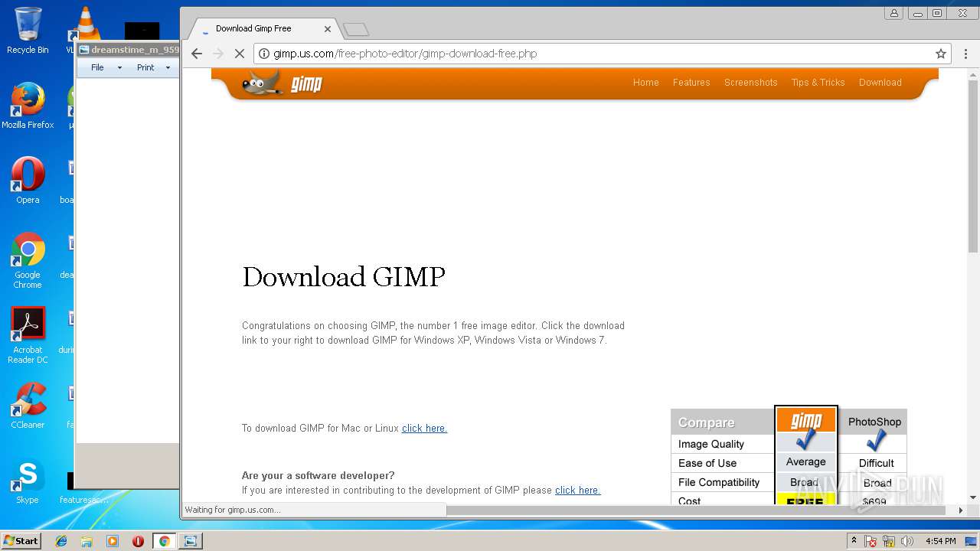Click the network tray icon
The height and width of the screenshot is (551, 980).
889,541
